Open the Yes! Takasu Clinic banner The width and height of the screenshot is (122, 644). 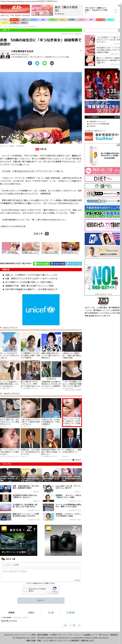coord(102,252)
